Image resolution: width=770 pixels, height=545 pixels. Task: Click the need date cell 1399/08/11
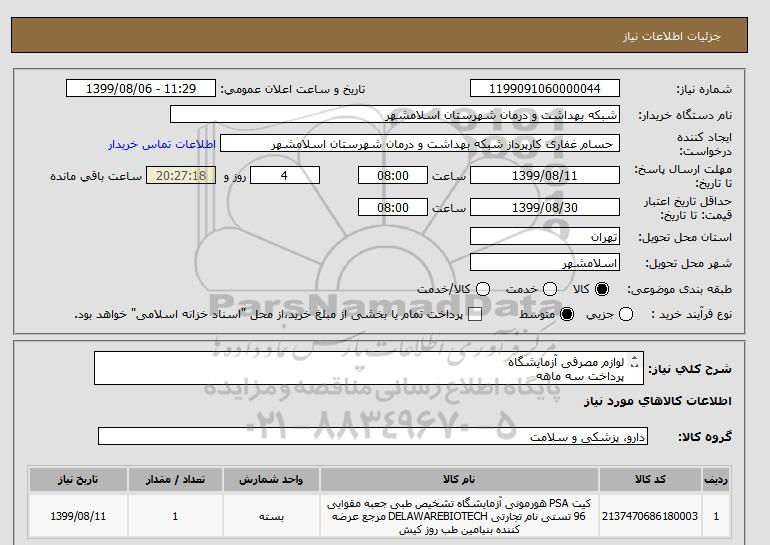click(78, 516)
